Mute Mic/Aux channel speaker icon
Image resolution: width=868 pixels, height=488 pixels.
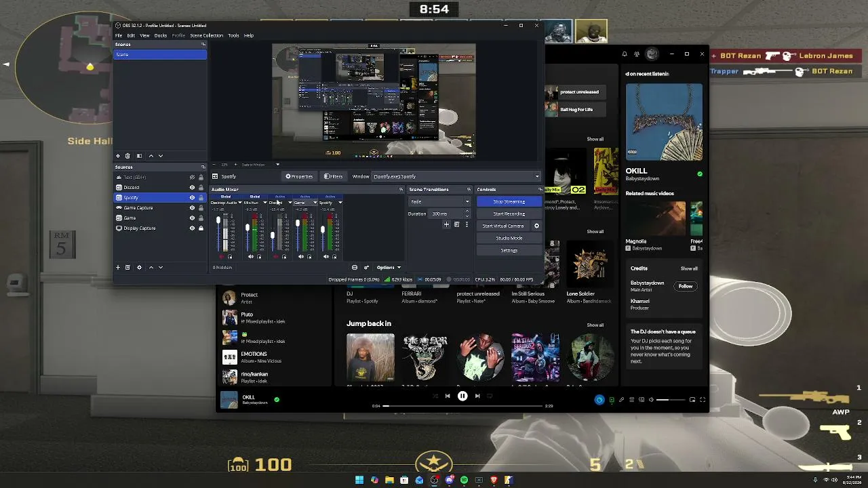tap(251, 257)
